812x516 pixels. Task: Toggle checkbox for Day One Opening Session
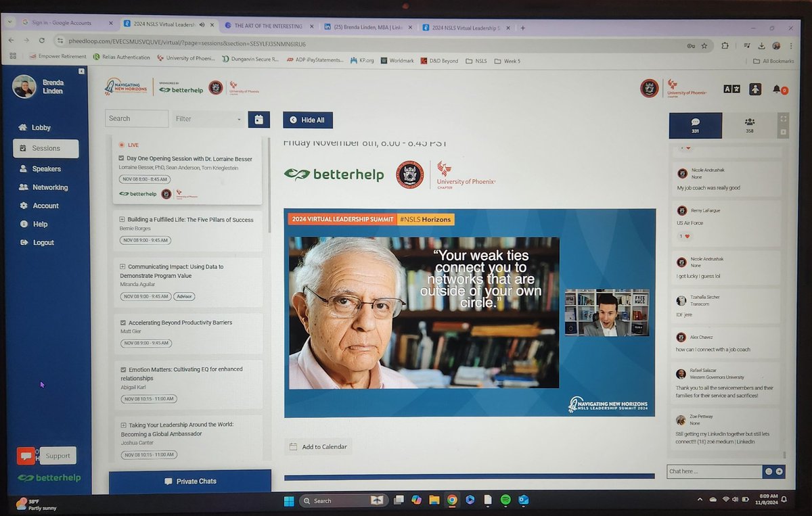pos(121,158)
